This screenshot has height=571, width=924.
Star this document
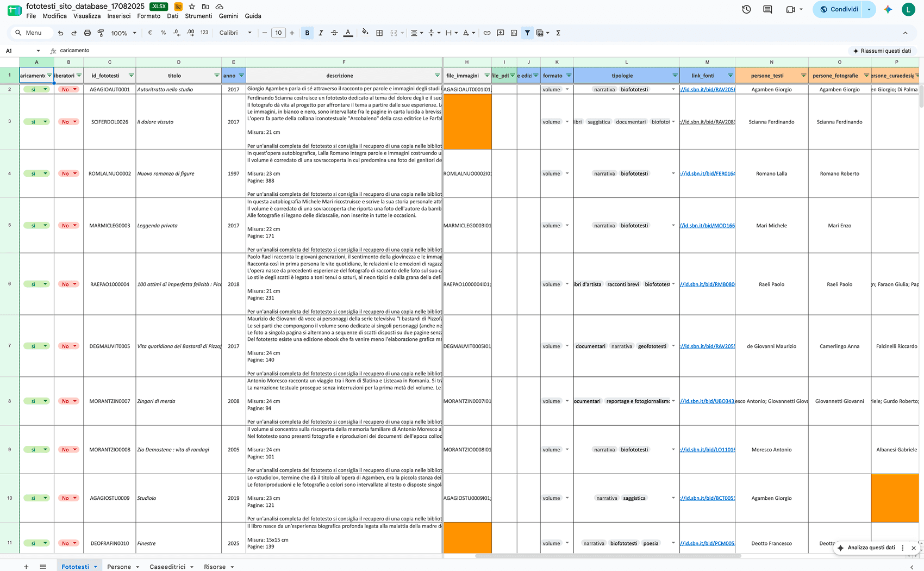point(192,7)
